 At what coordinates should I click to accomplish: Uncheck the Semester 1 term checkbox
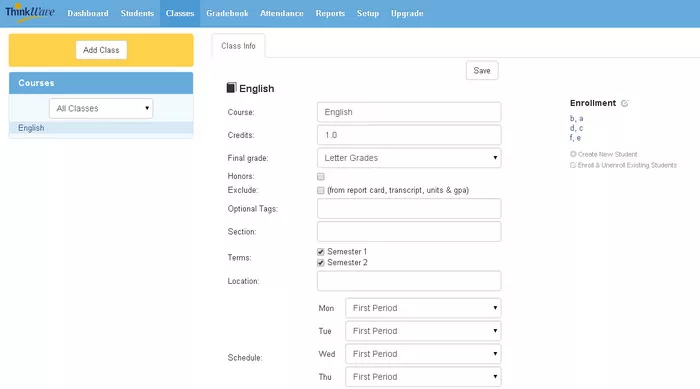coord(321,252)
